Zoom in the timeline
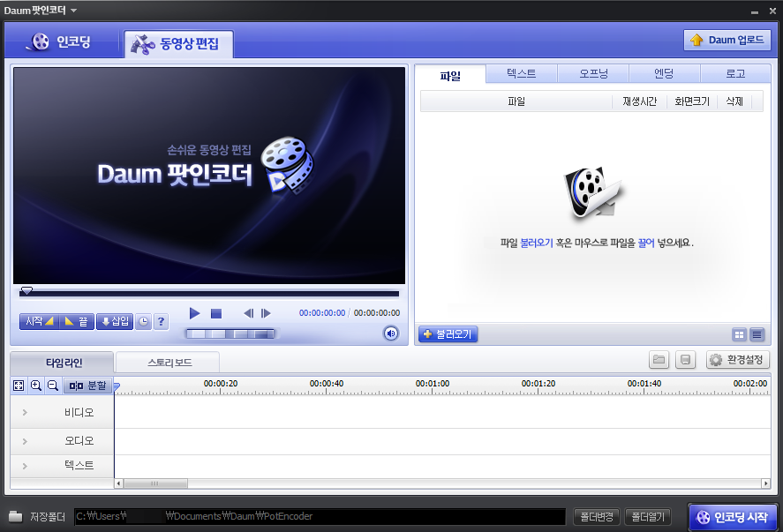 click(x=36, y=386)
